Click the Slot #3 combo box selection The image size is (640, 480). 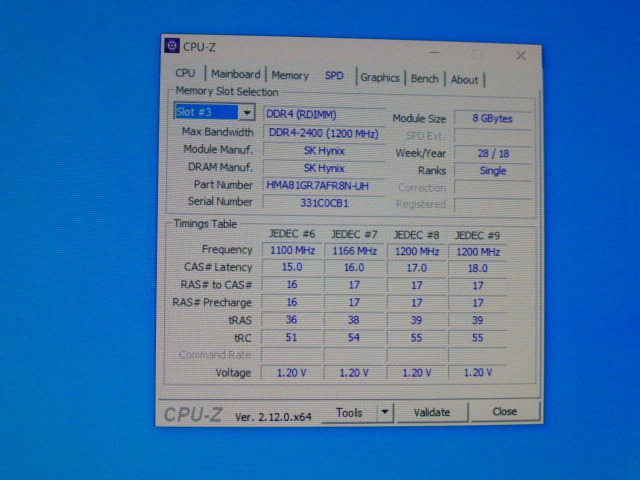click(206, 111)
